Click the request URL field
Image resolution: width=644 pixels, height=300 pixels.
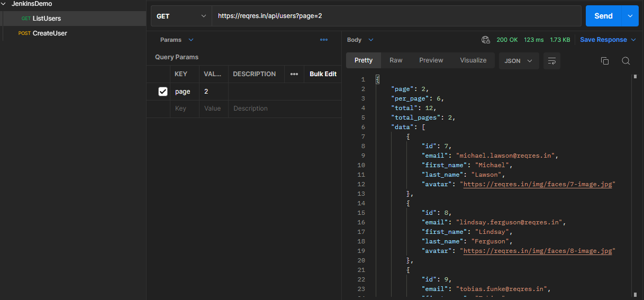[396, 16]
